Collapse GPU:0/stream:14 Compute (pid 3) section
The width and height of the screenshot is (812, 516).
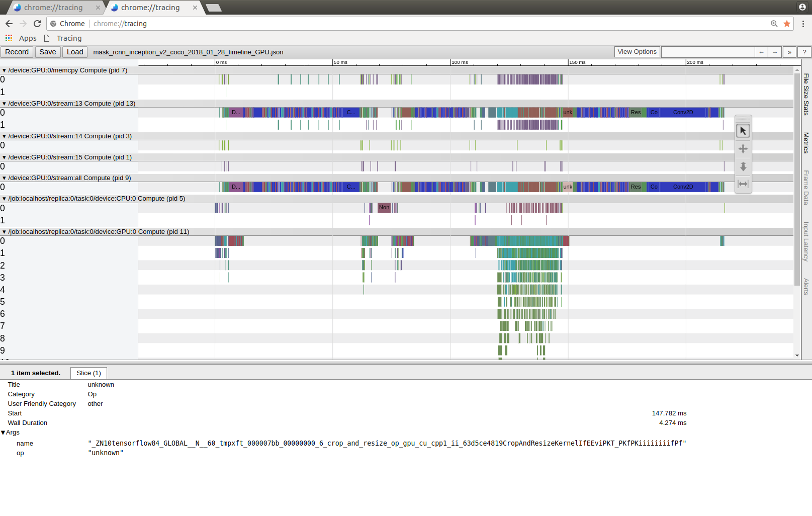pyautogui.click(x=4, y=136)
